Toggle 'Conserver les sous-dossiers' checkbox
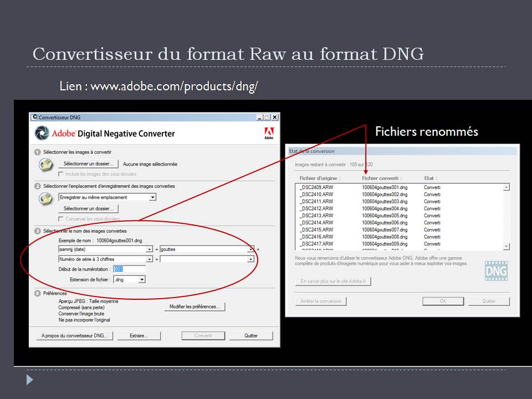Screen dimensions: 532x399 click(61, 219)
